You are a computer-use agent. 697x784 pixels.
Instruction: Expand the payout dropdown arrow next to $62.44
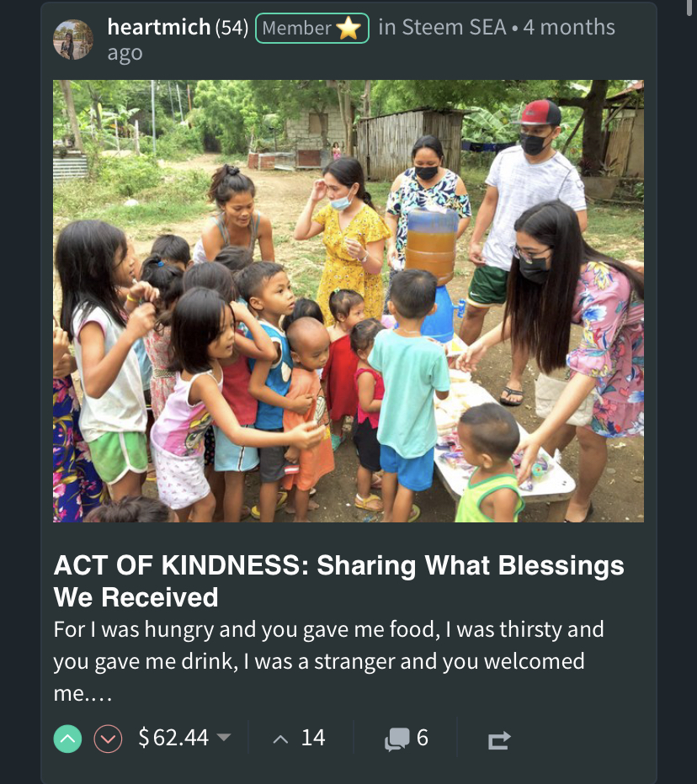[224, 738]
